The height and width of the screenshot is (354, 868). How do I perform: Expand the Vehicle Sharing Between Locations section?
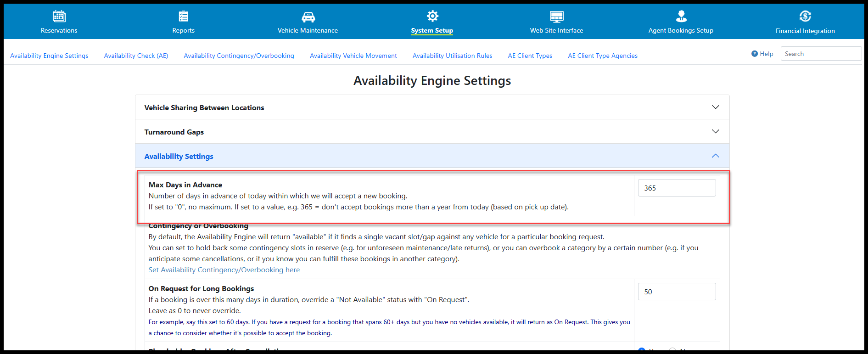tap(715, 107)
